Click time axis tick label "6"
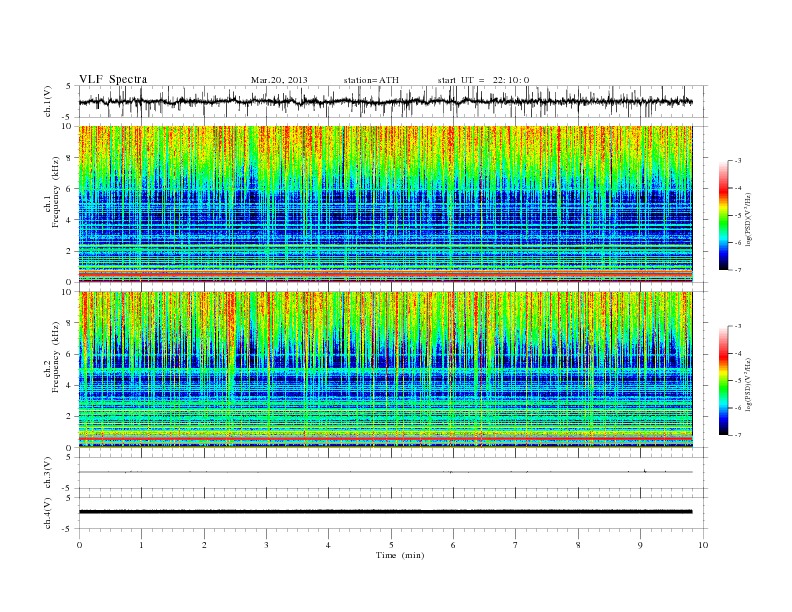The image size is (792, 612). click(x=453, y=545)
